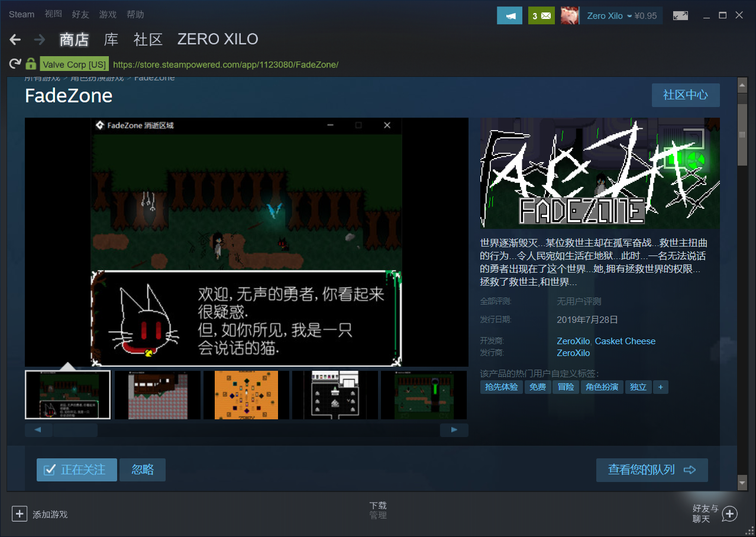756x537 pixels.
Task: Open the ZERO XILO profile tab
Action: click(x=218, y=40)
